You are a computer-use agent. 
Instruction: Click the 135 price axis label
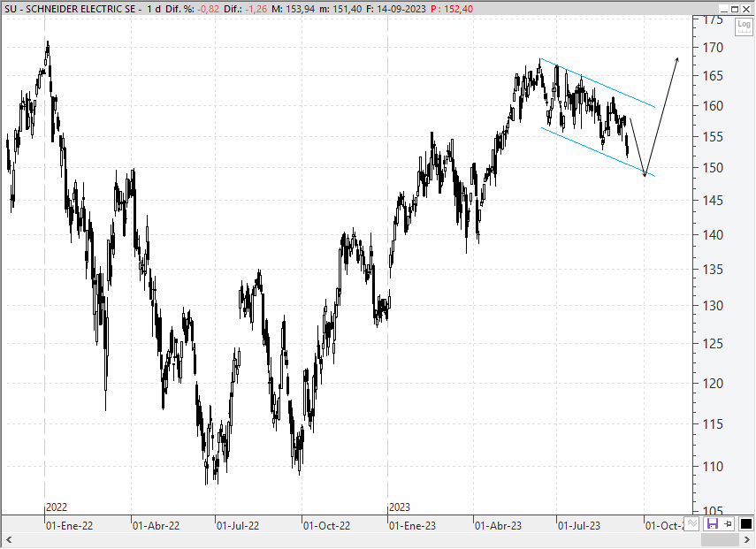[713, 270]
